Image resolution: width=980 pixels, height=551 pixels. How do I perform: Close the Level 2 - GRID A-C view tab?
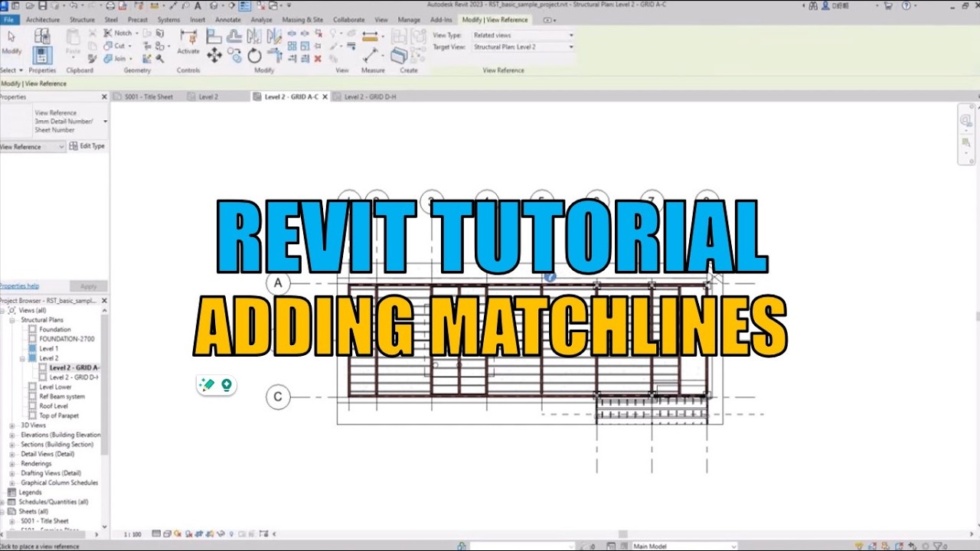pos(325,97)
